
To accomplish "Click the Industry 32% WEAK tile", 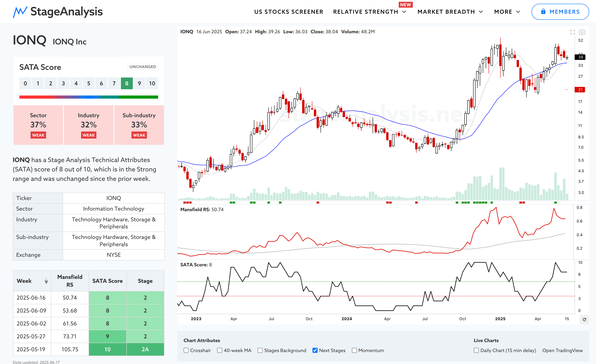I will (x=89, y=125).
